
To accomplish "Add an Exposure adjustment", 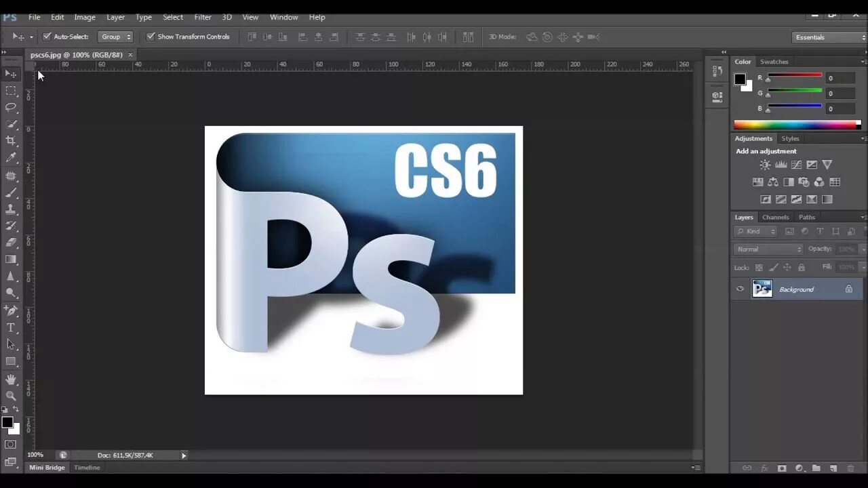I will pyautogui.click(x=812, y=165).
